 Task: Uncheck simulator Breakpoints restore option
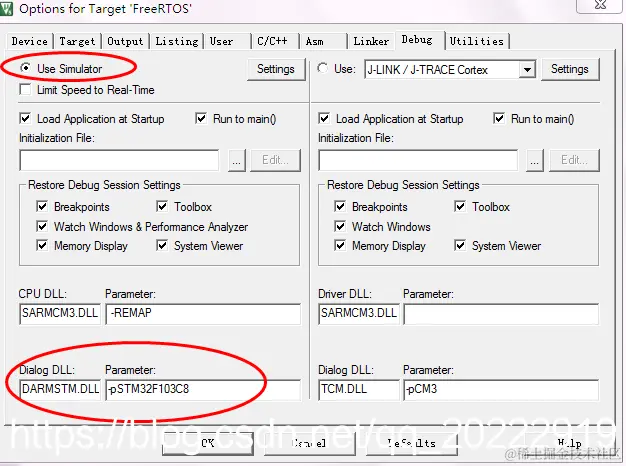[x=42, y=206]
